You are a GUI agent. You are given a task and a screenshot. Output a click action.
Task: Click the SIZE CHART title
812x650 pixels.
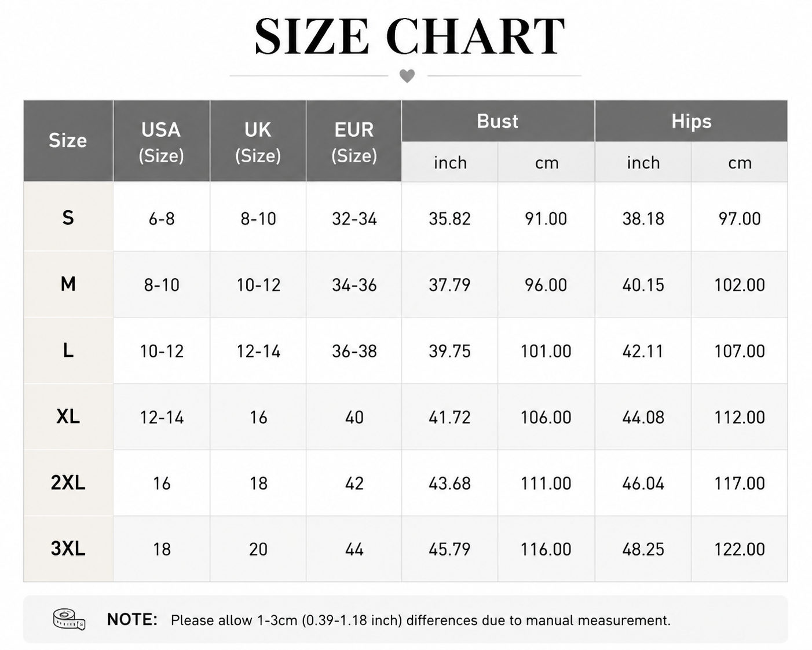coord(409,36)
